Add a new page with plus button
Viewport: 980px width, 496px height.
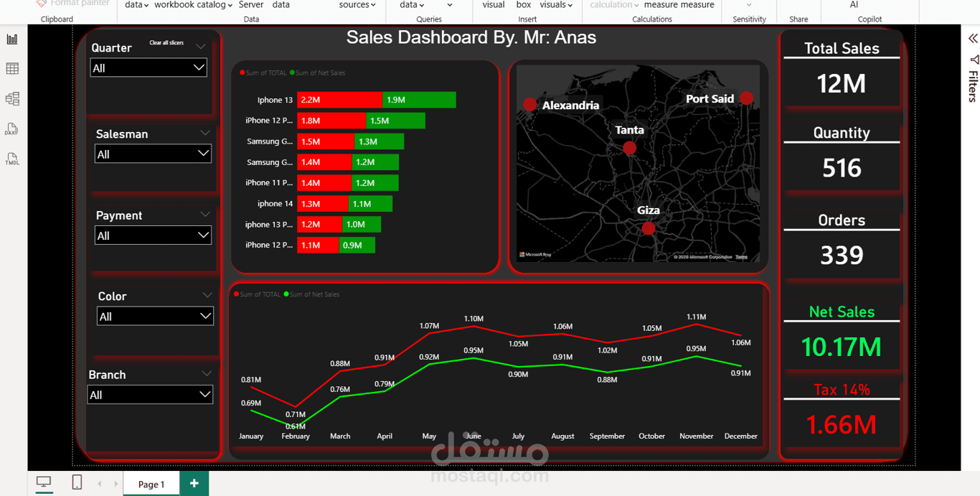194,484
